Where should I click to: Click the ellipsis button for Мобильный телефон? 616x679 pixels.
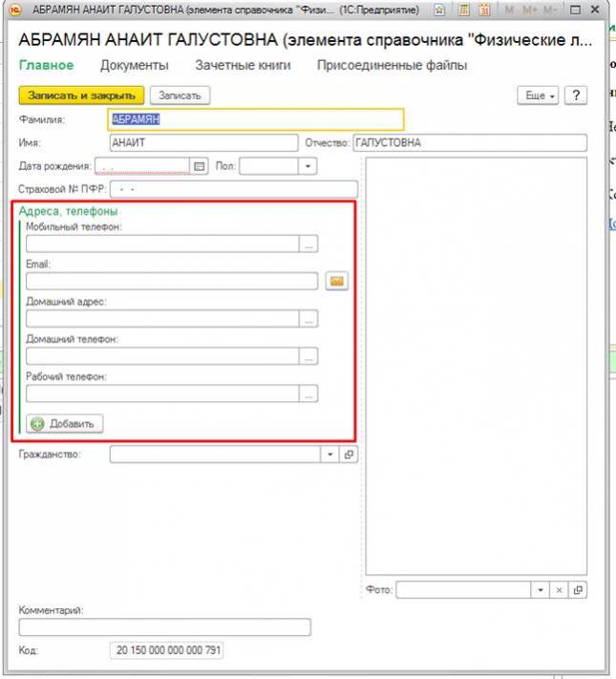click(x=308, y=244)
